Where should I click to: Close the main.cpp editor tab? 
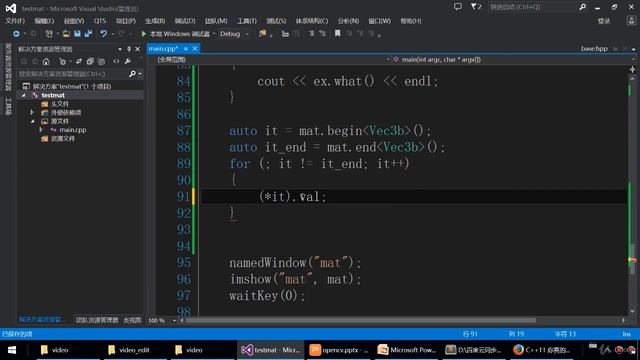[x=195, y=49]
